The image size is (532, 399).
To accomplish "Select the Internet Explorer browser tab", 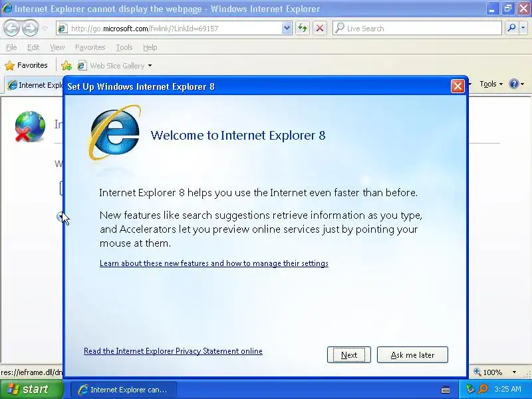I will [x=35, y=85].
